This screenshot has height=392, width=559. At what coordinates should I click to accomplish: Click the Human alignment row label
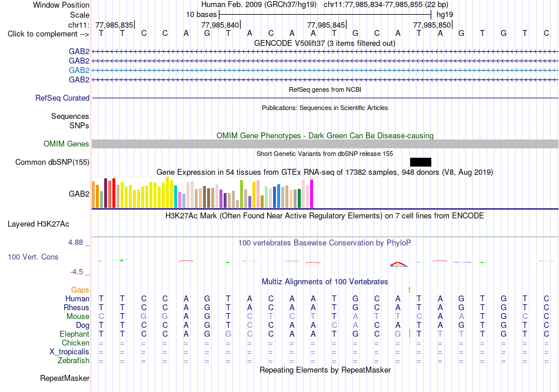(77, 298)
